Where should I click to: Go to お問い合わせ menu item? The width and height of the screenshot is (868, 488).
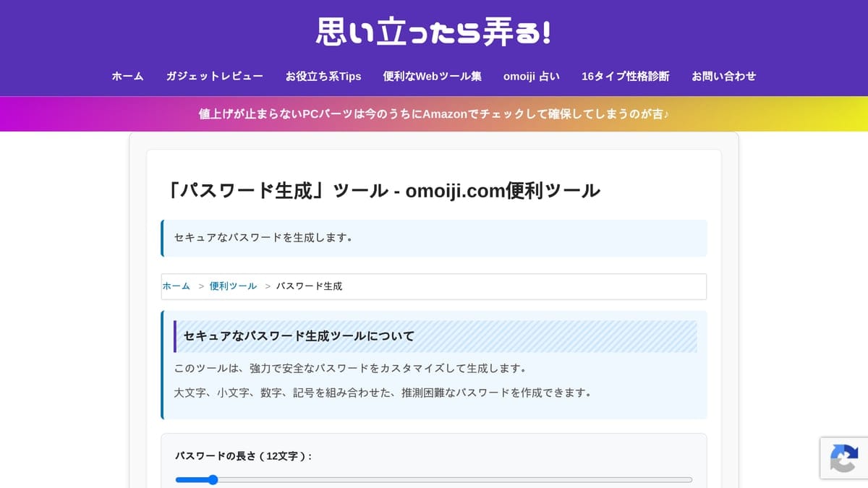[x=724, y=76]
